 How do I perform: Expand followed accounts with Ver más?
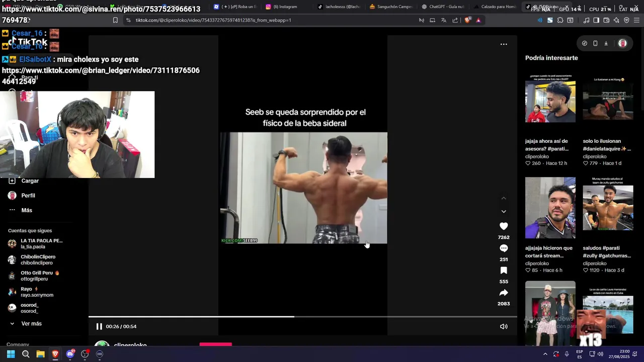coord(25,324)
